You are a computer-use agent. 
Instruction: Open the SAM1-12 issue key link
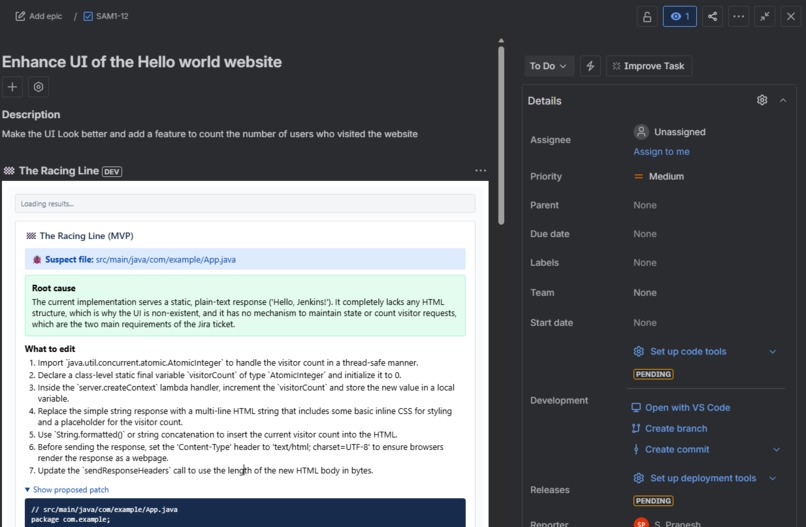click(x=112, y=16)
